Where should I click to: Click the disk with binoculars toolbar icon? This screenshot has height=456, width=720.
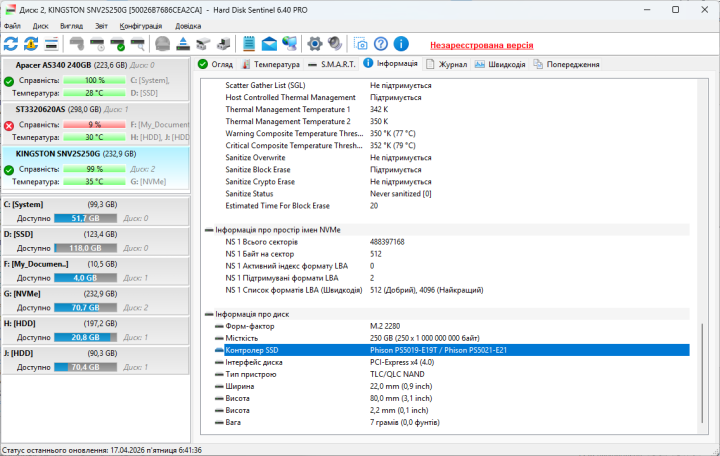(x=203, y=44)
